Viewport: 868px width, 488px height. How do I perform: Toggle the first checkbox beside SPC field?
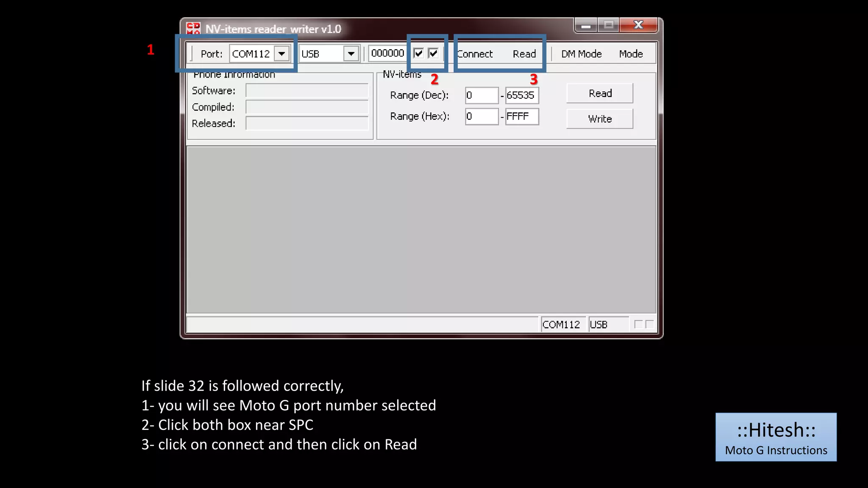[418, 53]
